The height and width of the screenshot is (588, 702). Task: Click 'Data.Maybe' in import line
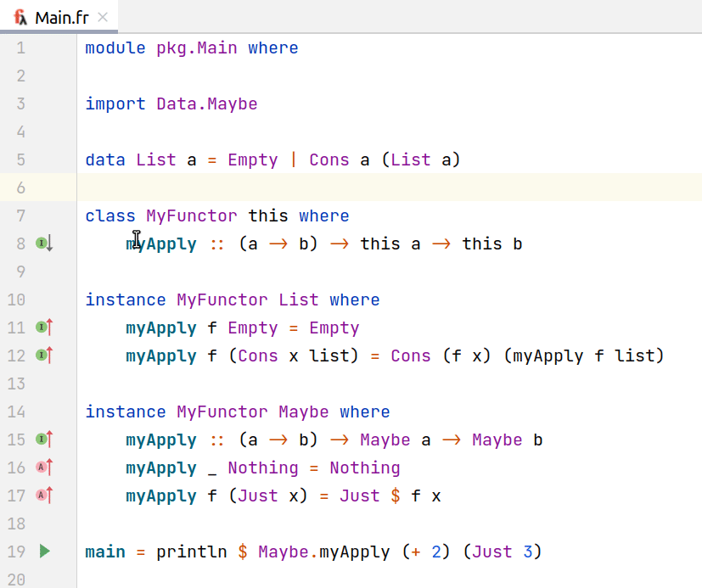[207, 104]
